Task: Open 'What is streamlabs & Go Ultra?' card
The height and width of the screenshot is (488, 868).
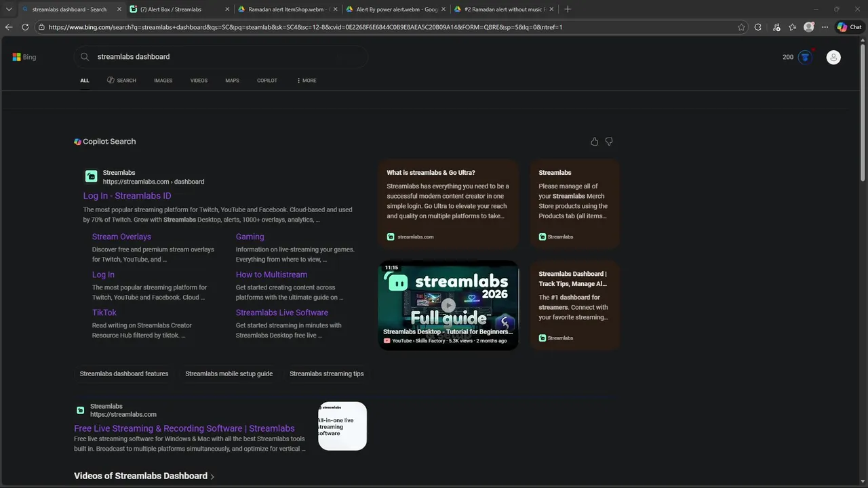Action: [448, 204]
